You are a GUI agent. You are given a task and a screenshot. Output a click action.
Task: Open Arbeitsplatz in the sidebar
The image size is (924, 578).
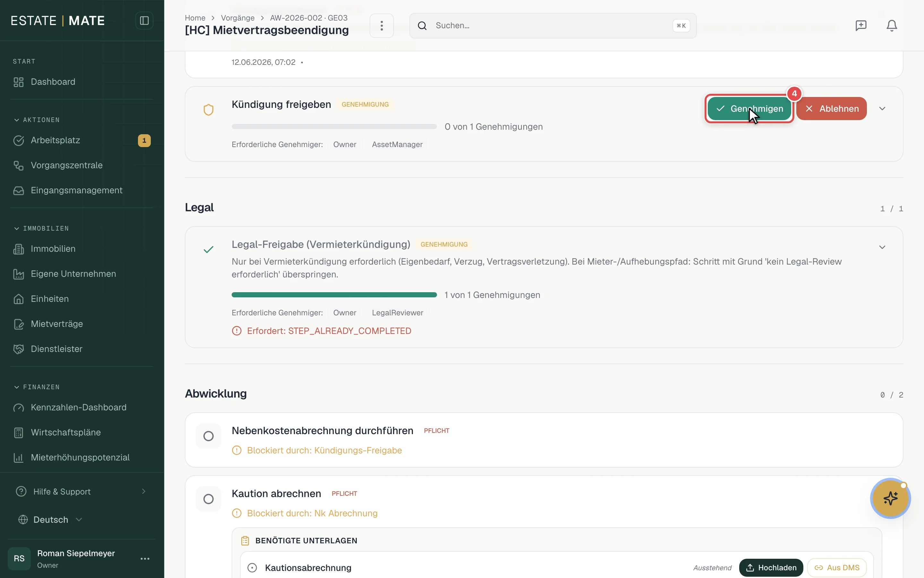pyautogui.click(x=82, y=140)
